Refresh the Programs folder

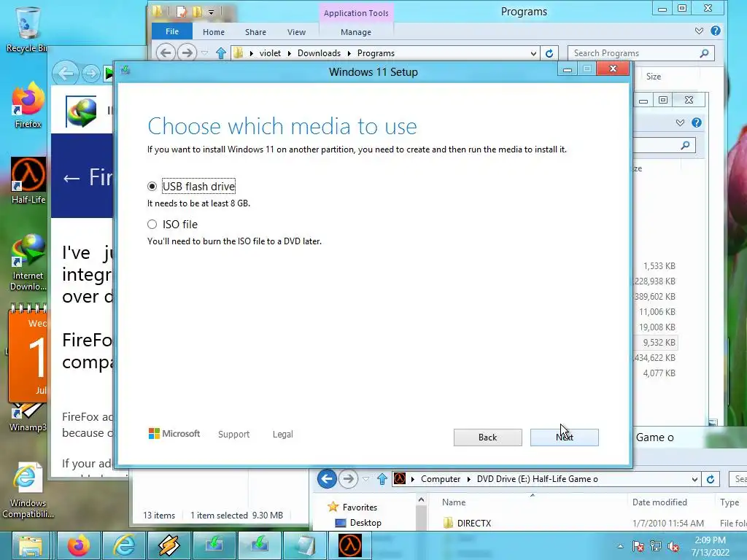549,53
